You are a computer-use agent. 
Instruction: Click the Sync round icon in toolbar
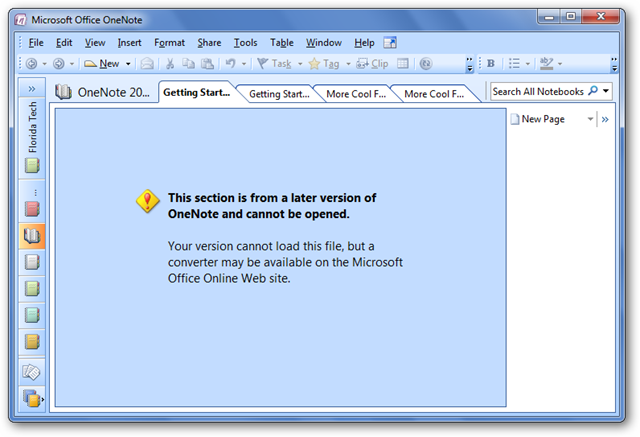[426, 64]
